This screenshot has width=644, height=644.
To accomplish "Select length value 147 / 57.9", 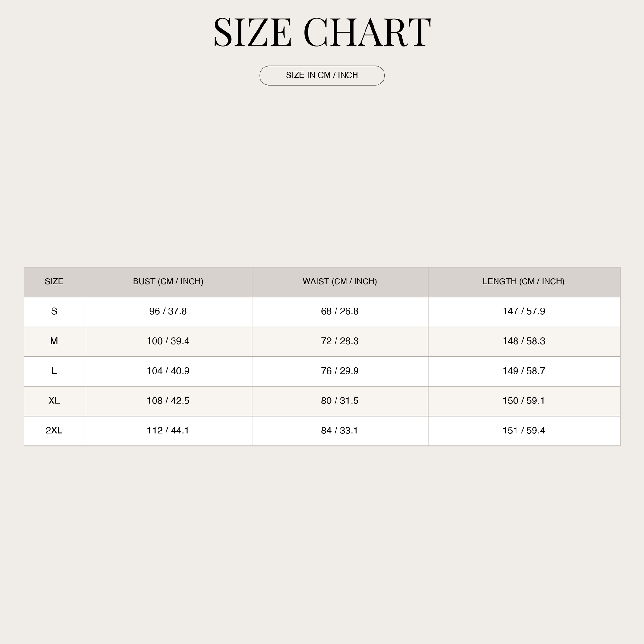I will 524,311.
